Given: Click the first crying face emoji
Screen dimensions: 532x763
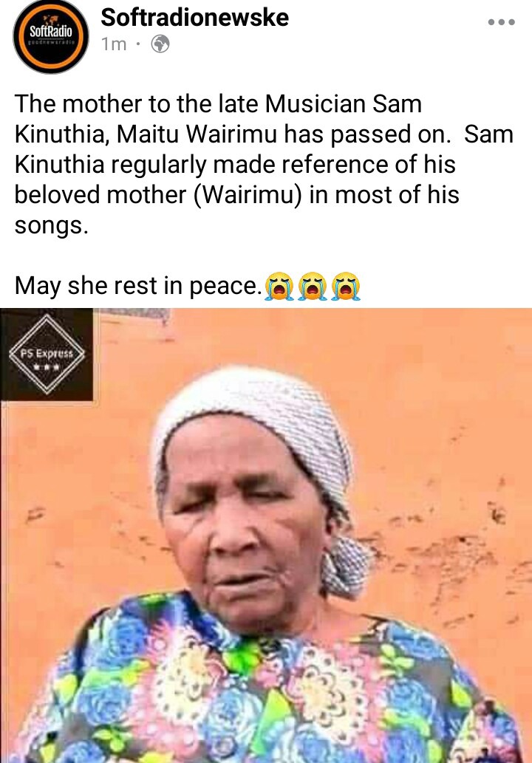Looking at the screenshot, I should click(279, 286).
